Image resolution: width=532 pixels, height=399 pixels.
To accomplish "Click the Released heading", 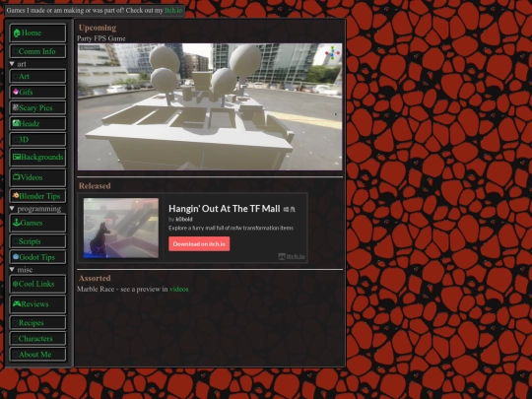I will pyautogui.click(x=95, y=186).
